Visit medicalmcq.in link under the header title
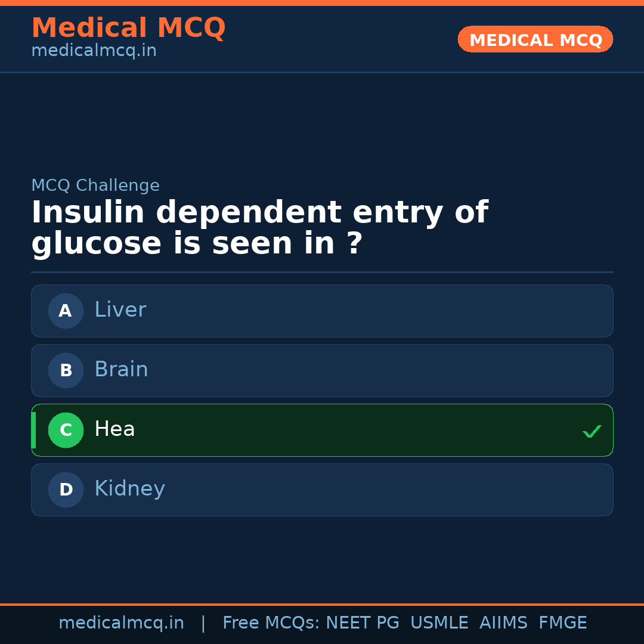Image resolution: width=644 pixels, height=644 pixels. pyautogui.click(x=94, y=51)
